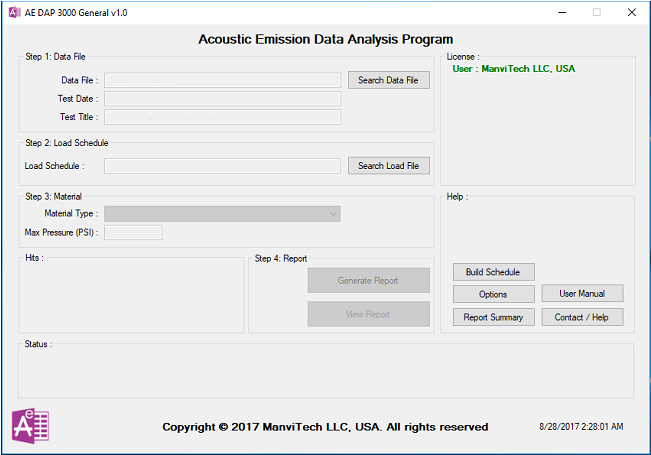Viewport: 651px width, 455px height.
Task: Open Contact / Help
Action: point(582,317)
